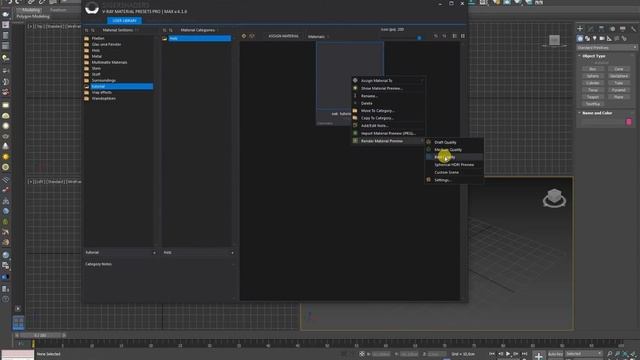Expand the Assign Material To submenu
The image size is (640, 360).
point(388,81)
